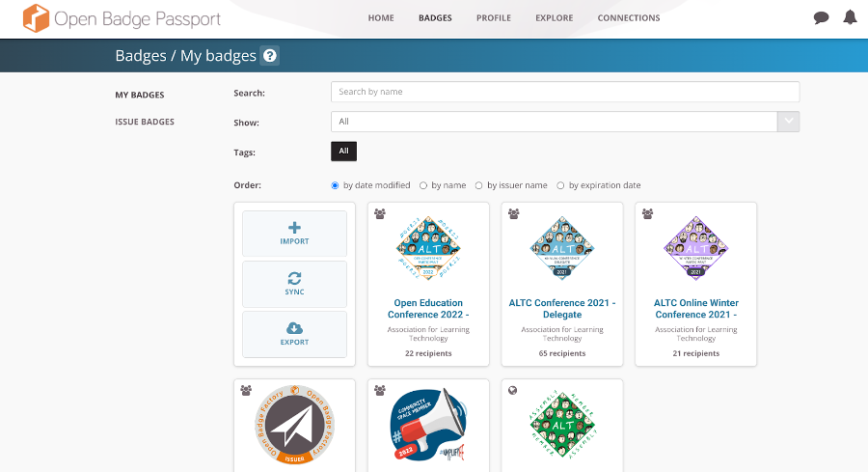This screenshot has height=472, width=868.
Task: Click the 65 recipients text
Action: pos(562,353)
